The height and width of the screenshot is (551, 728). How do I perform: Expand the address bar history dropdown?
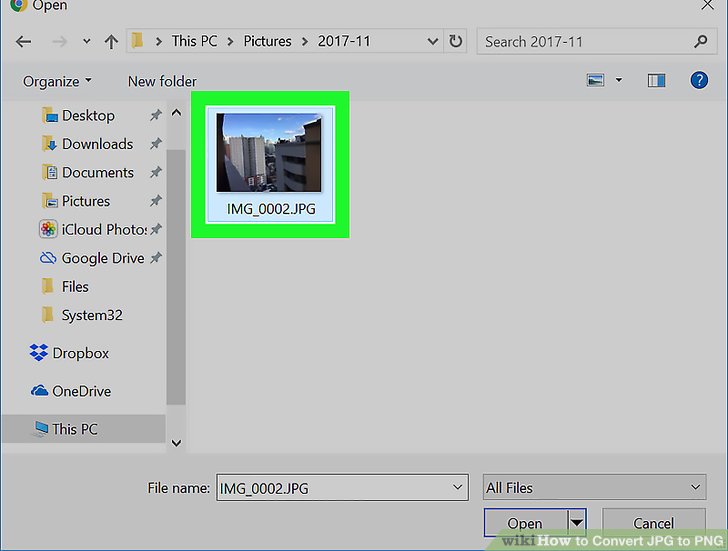click(432, 42)
